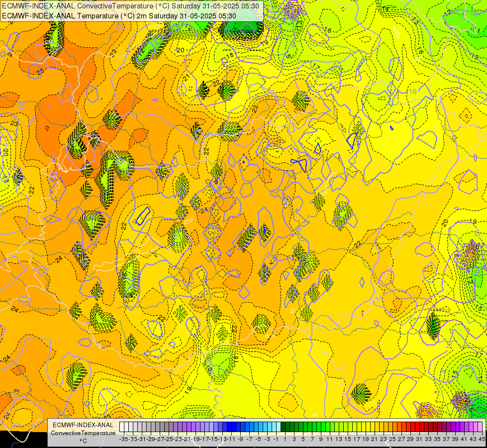Click the 31 value on the legend scale
This screenshot has height=448, width=487.
click(x=419, y=439)
